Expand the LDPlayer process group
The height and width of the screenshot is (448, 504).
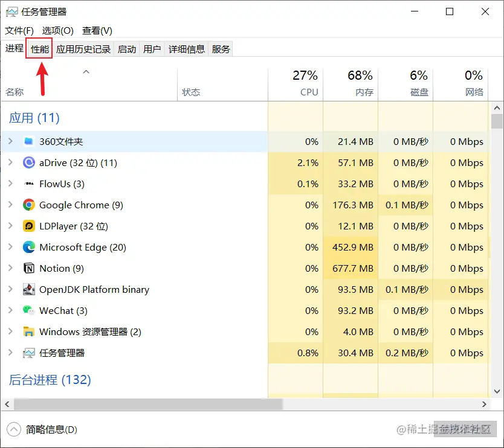(x=10, y=226)
